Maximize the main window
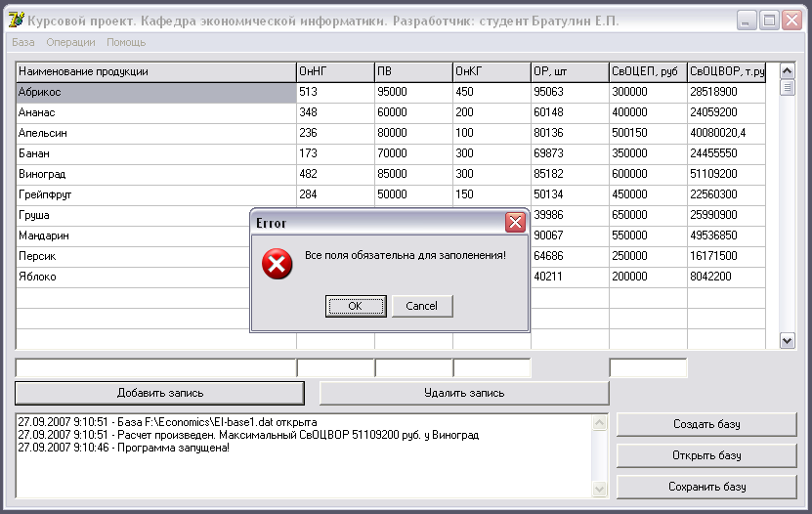The image size is (812, 514). pos(769,21)
